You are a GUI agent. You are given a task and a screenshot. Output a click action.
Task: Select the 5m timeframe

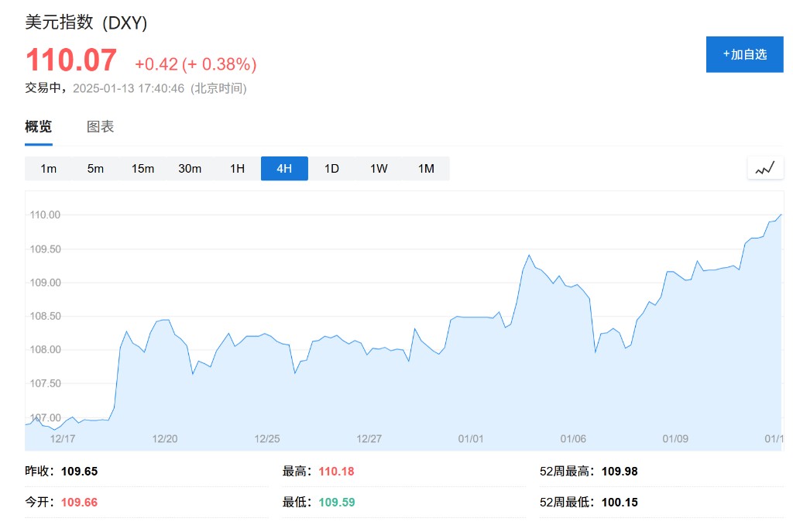pos(95,169)
